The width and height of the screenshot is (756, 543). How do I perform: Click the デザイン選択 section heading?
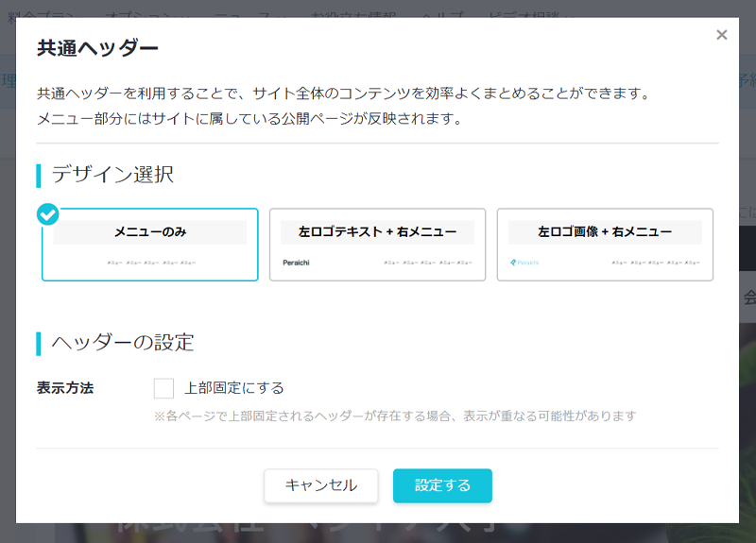[112, 175]
